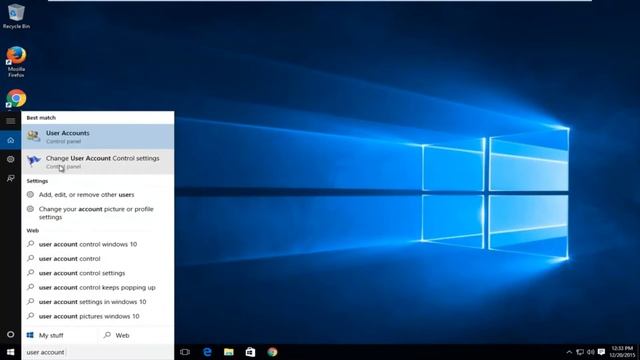Show hidden system tray icons

click(x=569, y=352)
